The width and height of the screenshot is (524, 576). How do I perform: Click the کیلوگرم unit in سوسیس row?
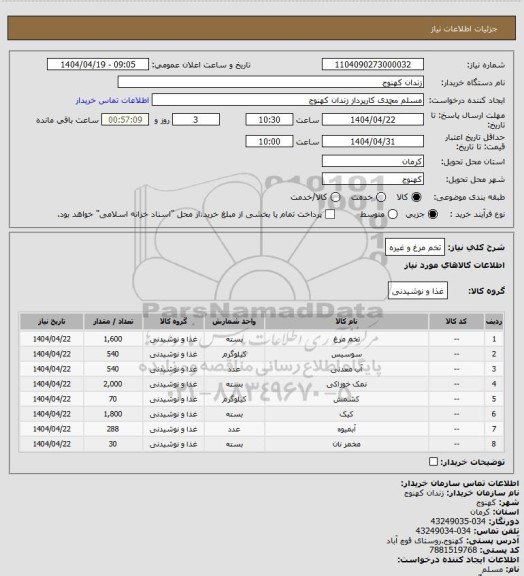coord(234,354)
